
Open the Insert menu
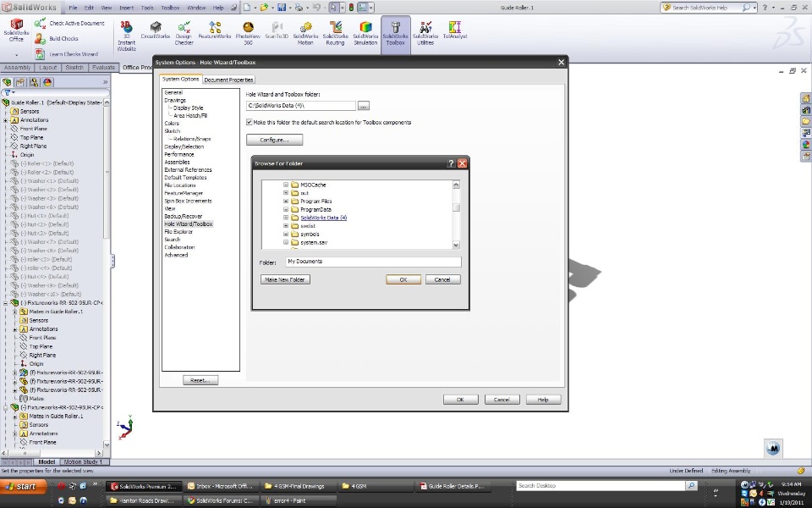126,8
